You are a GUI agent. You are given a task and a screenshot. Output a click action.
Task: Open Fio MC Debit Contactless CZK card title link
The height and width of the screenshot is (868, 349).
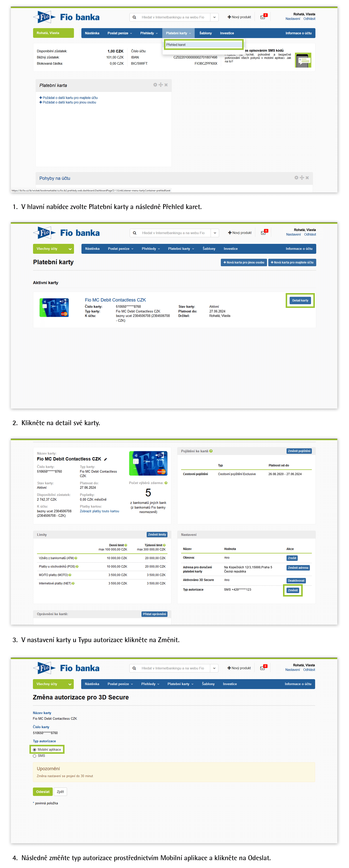pyautogui.click(x=115, y=300)
